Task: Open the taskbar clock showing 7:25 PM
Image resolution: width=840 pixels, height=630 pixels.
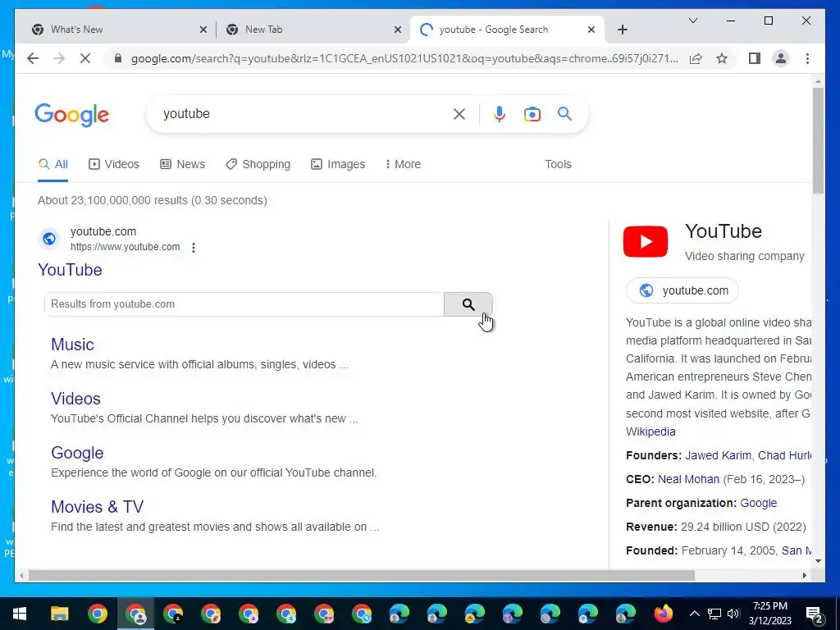Action: [x=769, y=614]
